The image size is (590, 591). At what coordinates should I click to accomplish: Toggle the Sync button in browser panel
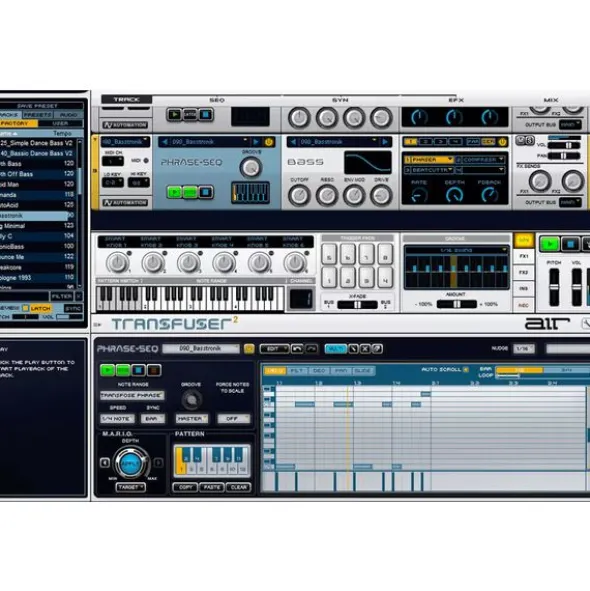coord(73,308)
